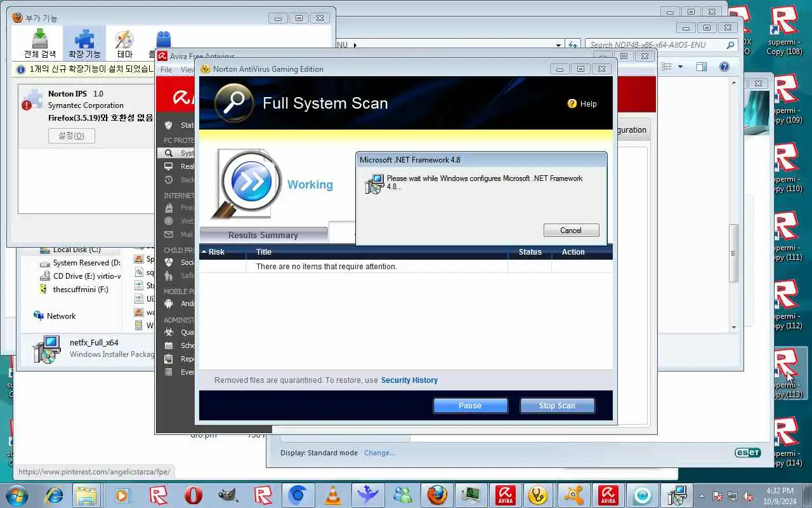Click the ESET logo badge
Image resolution: width=812 pixels, height=508 pixels.
(747, 453)
